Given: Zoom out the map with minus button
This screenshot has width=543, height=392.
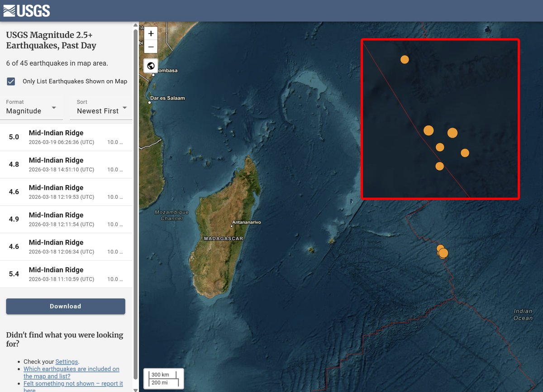Looking at the screenshot, I should 151,47.
